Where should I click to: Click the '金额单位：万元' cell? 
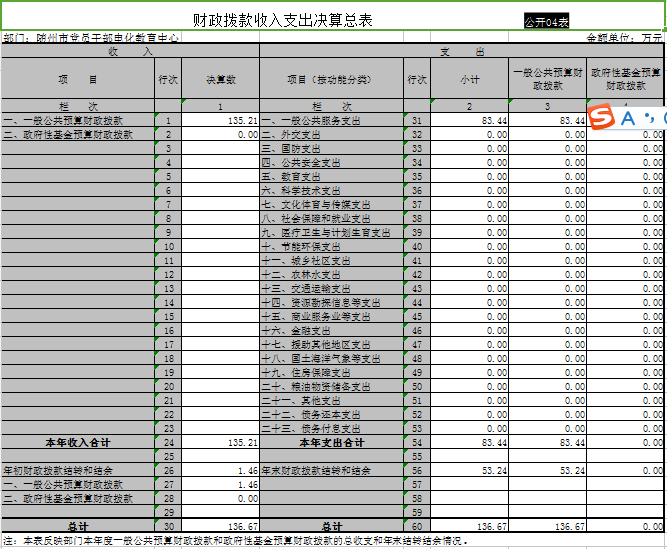[624, 38]
